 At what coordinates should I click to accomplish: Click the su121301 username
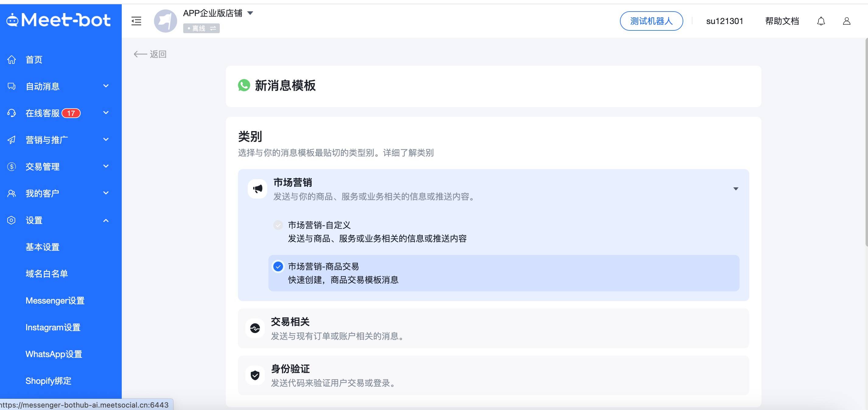point(724,21)
